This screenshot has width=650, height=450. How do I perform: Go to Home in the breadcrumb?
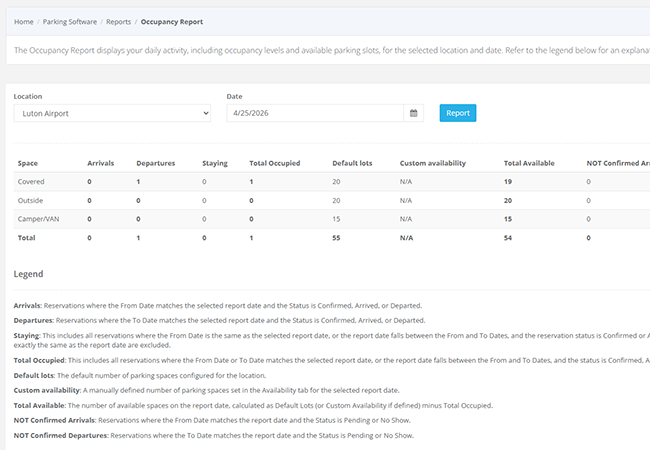[24, 22]
